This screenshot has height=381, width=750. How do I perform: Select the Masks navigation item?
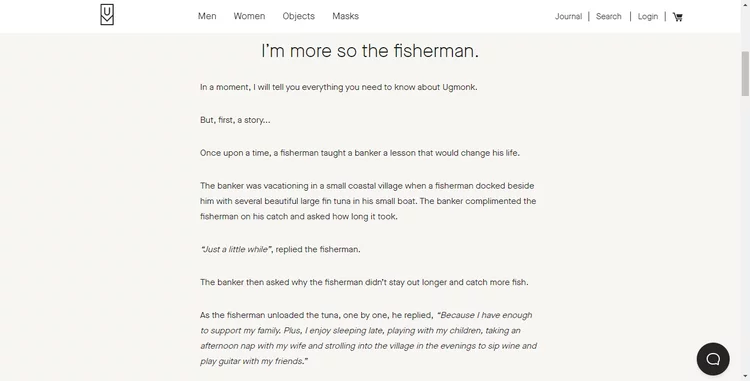coord(345,16)
